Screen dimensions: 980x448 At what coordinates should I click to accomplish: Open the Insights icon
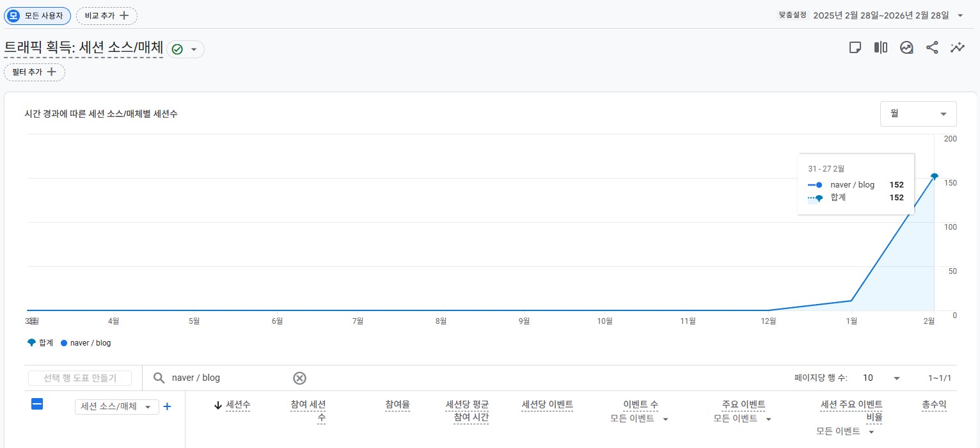click(x=906, y=47)
